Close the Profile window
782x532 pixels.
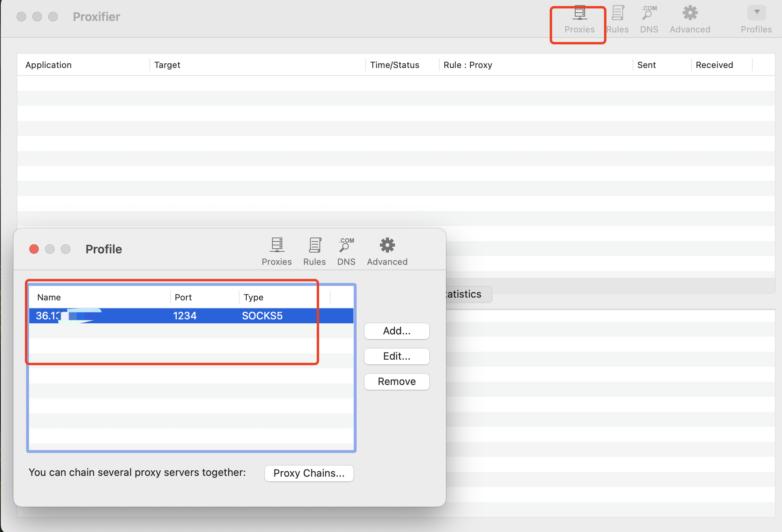pyautogui.click(x=34, y=249)
